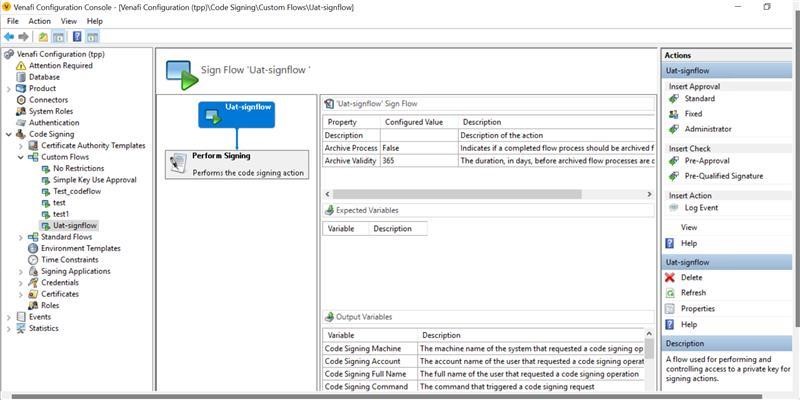Click the Code Signing Account variable row
The height and width of the screenshot is (400, 800).
pyautogui.click(x=483, y=361)
